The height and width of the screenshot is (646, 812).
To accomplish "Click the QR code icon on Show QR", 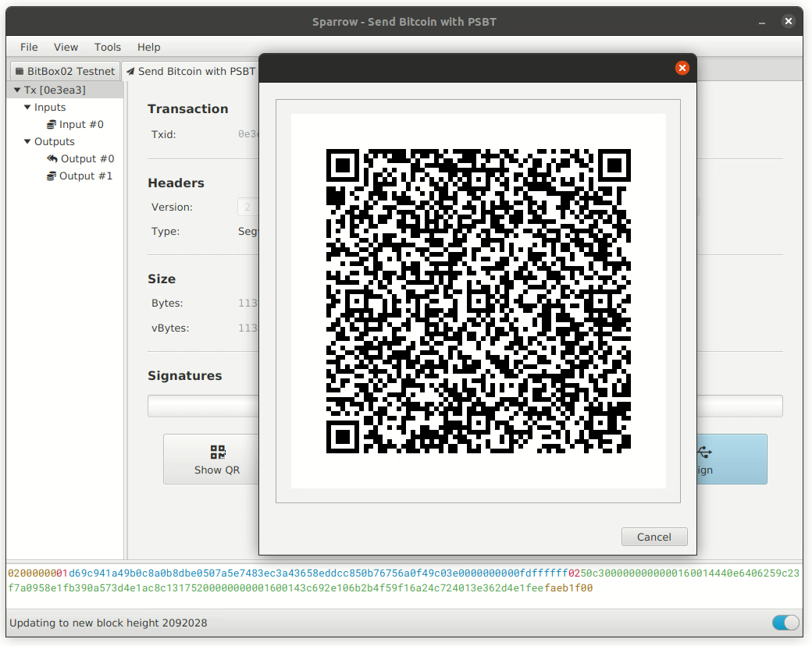I will [218, 452].
